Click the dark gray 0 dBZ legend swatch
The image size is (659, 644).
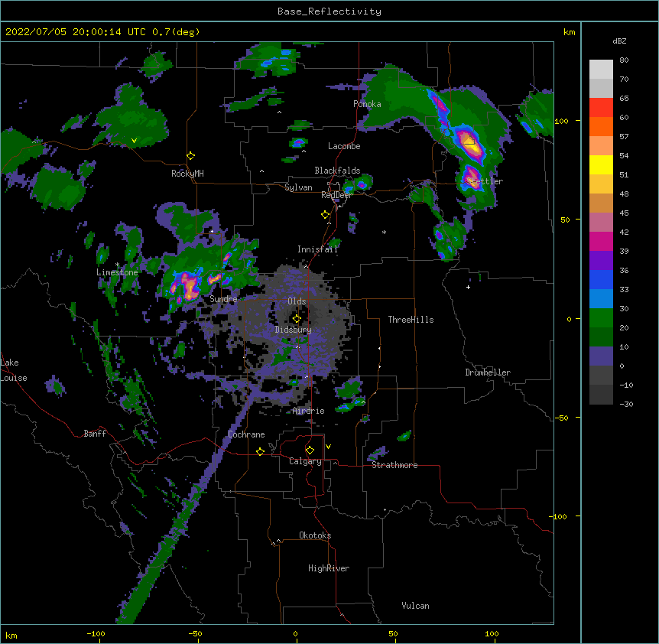pyautogui.click(x=601, y=376)
